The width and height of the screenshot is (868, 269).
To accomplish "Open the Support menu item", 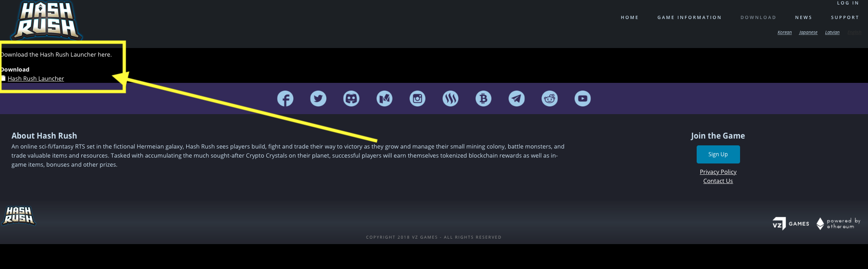I will [x=845, y=18].
